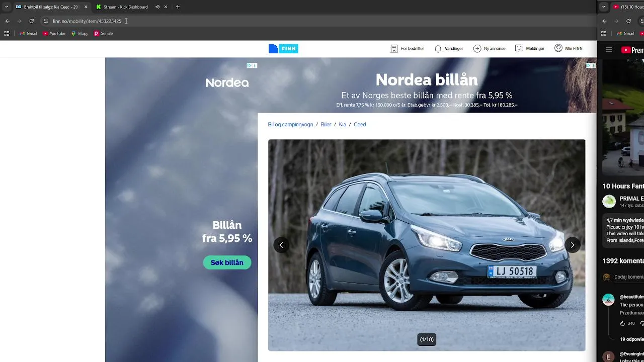This screenshot has height=362, width=644.
Task: Click Billån fra 5,95 % ad text
Action: (x=227, y=232)
